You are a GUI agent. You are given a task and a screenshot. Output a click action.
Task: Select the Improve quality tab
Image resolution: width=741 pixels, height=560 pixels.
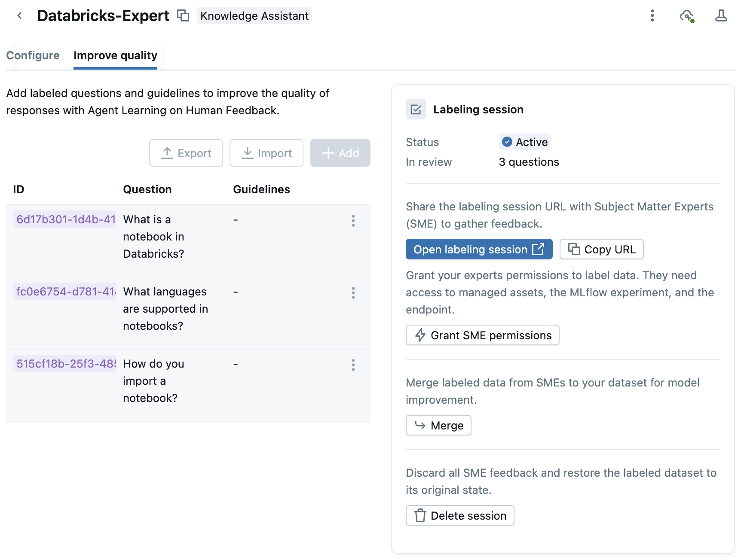tap(115, 55)
